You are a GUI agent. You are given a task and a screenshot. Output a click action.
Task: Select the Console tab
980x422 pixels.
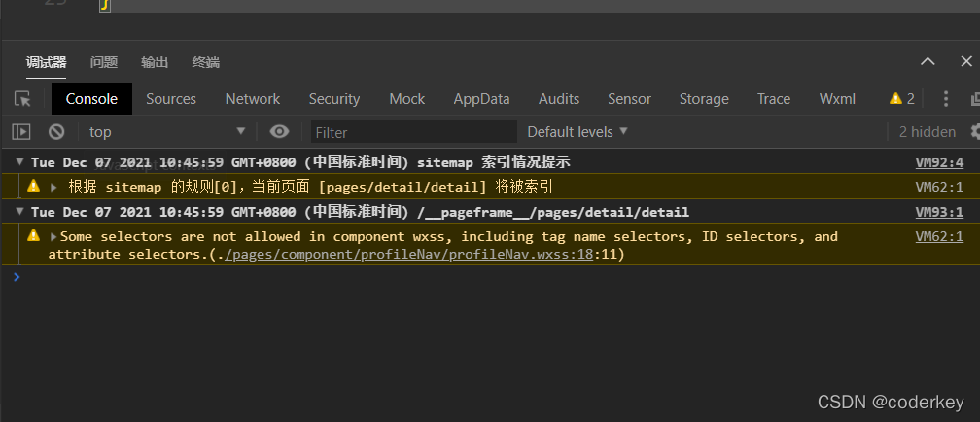click(x=91, y=99)
